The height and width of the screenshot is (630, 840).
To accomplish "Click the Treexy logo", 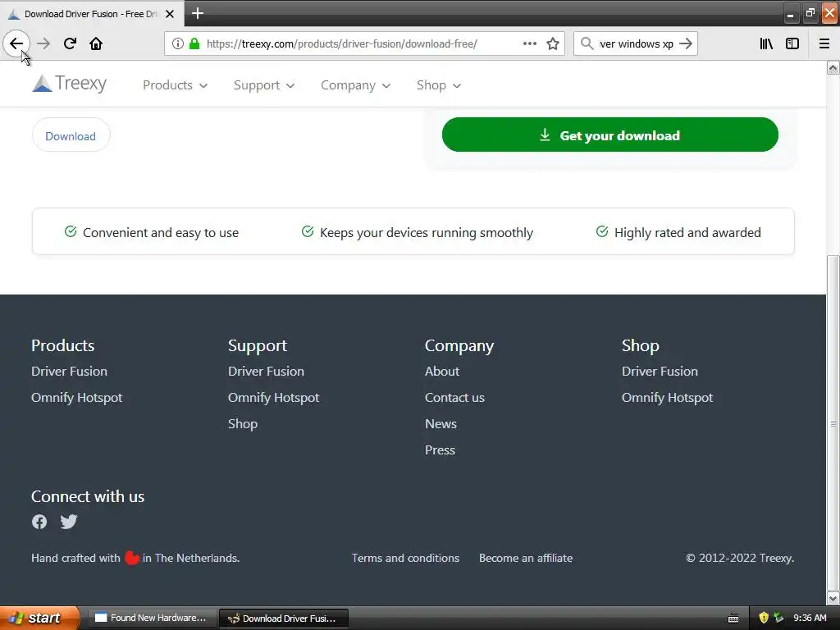I will (69, 84).
